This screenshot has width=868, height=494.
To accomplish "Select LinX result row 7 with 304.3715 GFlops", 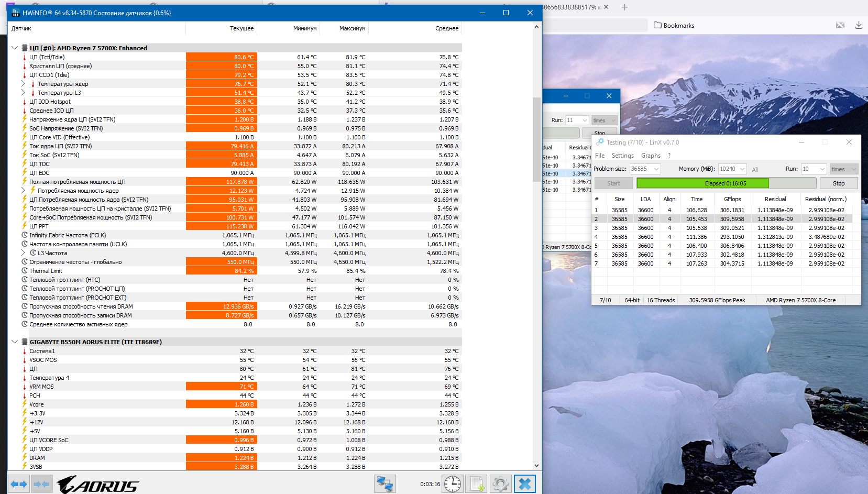I will pyautogui.click(x=722, y=264).
